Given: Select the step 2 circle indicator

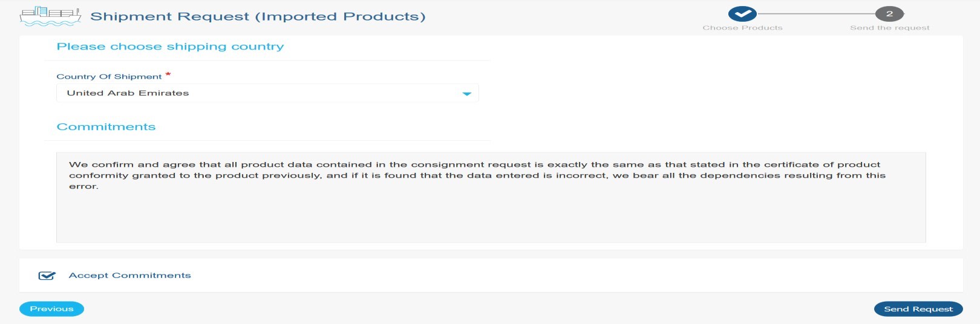Looking at the screenshot, I should coord(889,13).
